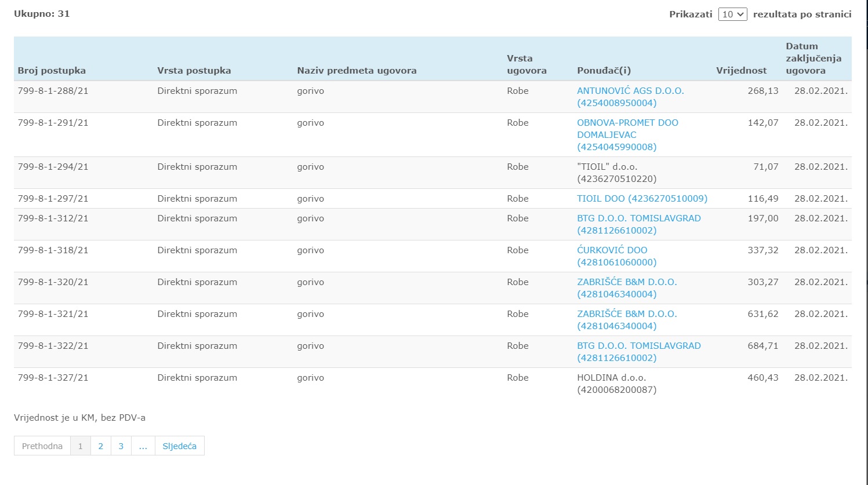Open ĆURKOVIĆ DOO supplier link
Viewport: 868px width, 485px height.
[x=616, y=256]
